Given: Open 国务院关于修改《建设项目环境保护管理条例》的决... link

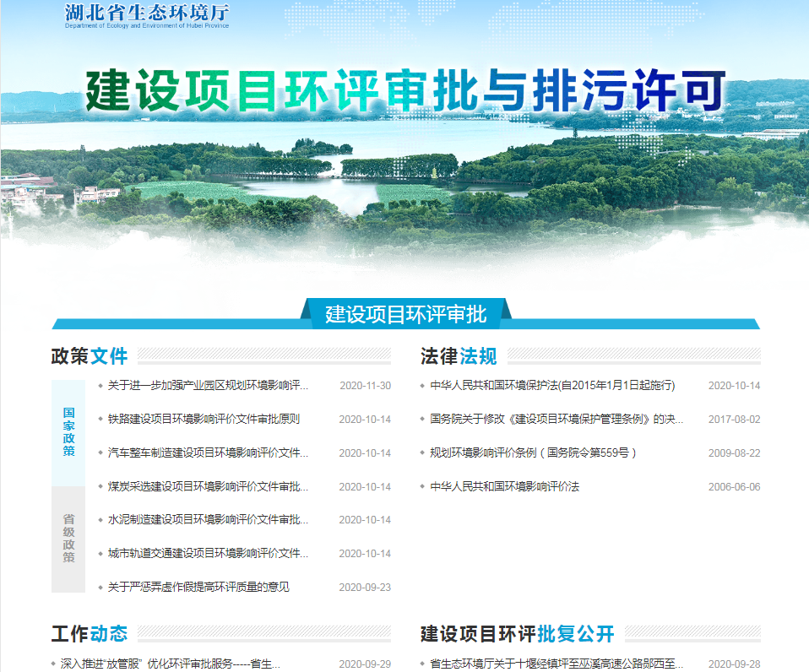Looking at the screenshot, I should 557,419.
